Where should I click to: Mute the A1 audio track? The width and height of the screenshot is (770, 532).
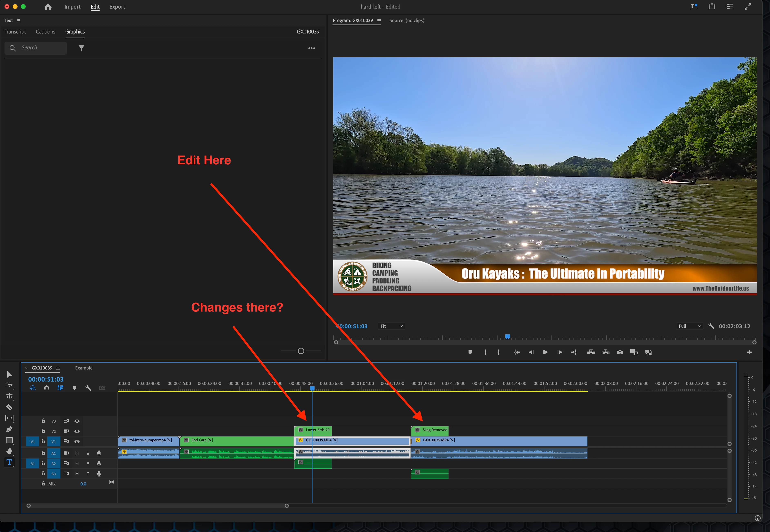click(x=77, y=453)
